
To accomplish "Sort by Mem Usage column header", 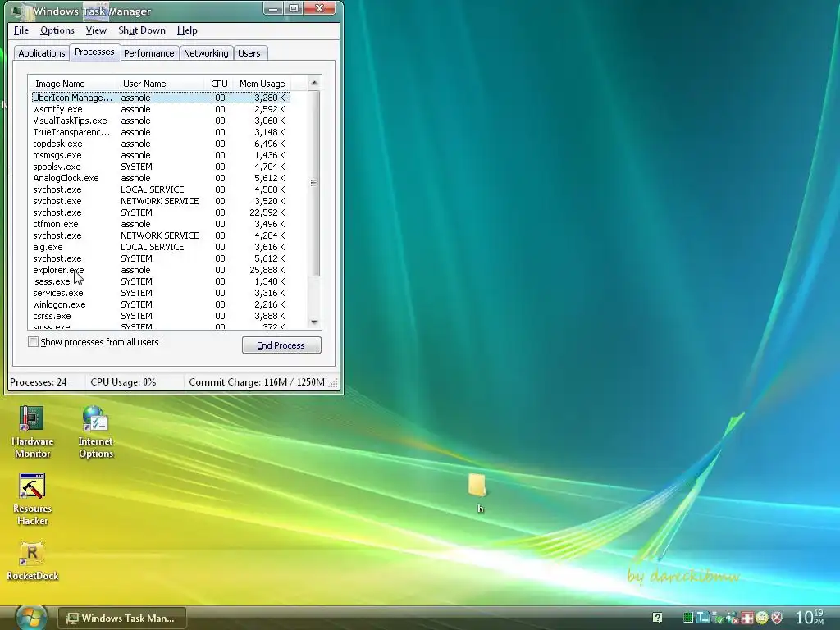I will pyautogui.click(x=262, y=84).
